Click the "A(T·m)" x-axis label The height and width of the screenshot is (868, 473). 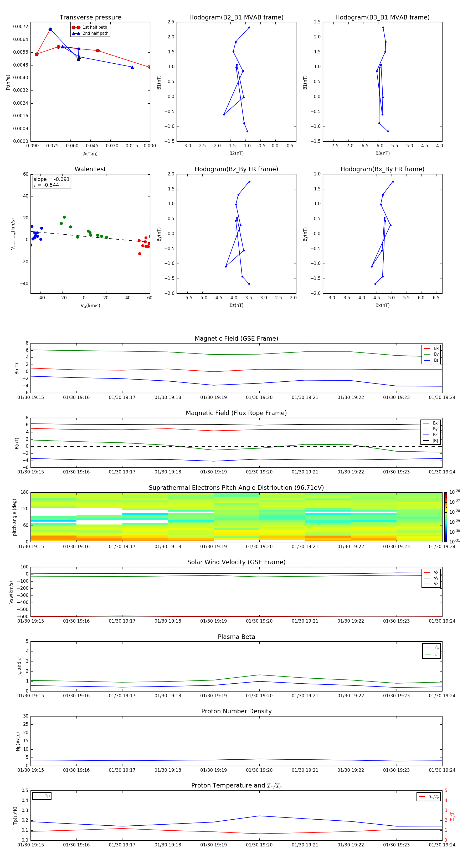(x=90, y=154)
